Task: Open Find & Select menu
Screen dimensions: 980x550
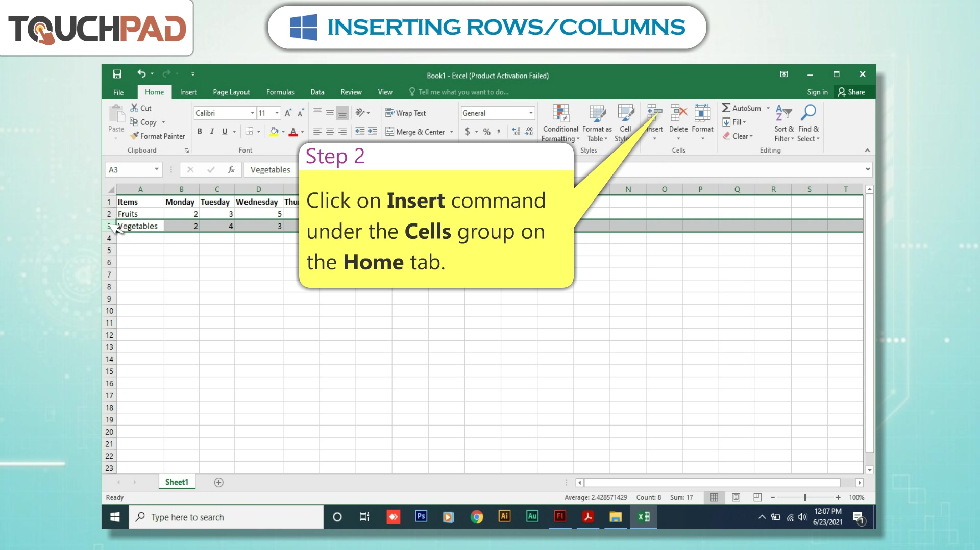Action: pyautogui.click(x=808, y=123)
